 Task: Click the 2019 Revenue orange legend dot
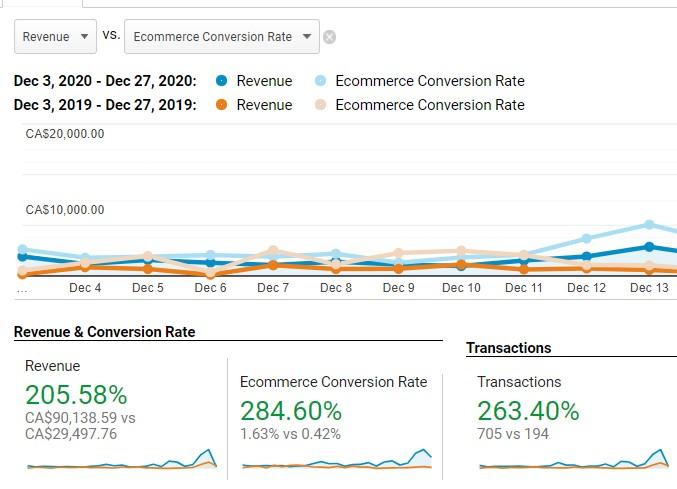(221, 105)
